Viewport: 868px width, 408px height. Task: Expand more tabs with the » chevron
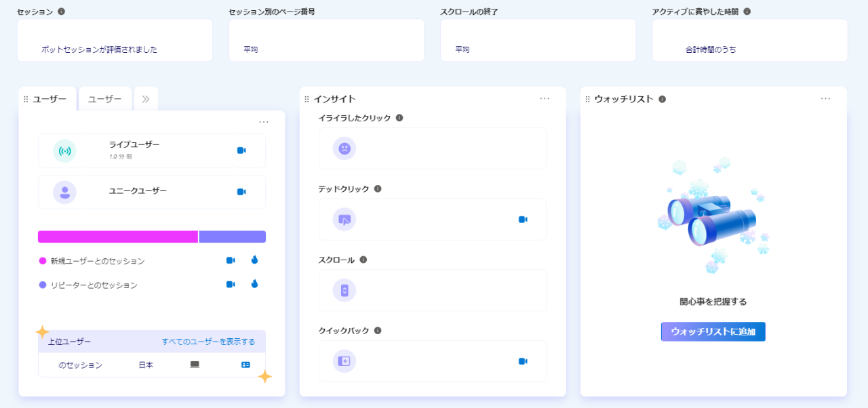click(x=146, y=99)
